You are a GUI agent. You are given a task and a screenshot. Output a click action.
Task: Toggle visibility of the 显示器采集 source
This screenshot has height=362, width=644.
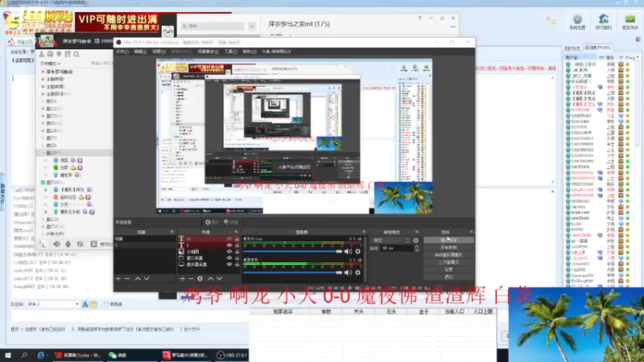[229, 265]
